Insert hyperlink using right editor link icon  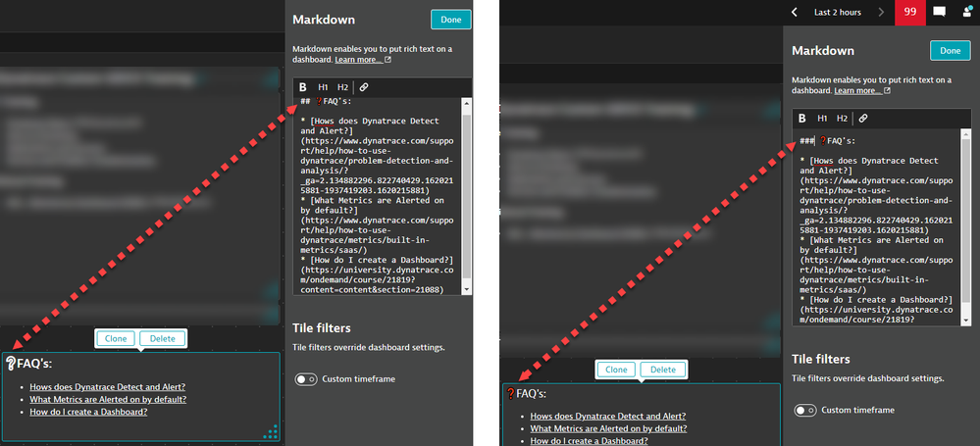pos(863,118)
